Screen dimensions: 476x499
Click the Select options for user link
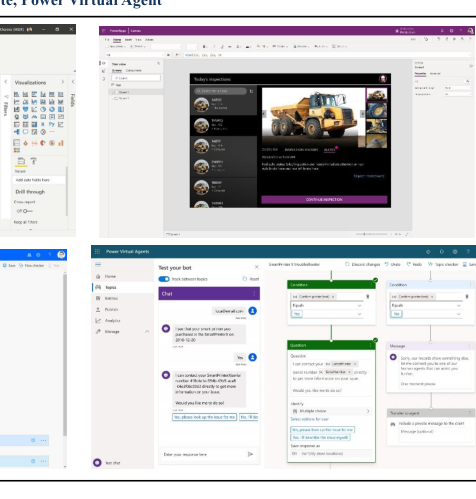(310, 419)
